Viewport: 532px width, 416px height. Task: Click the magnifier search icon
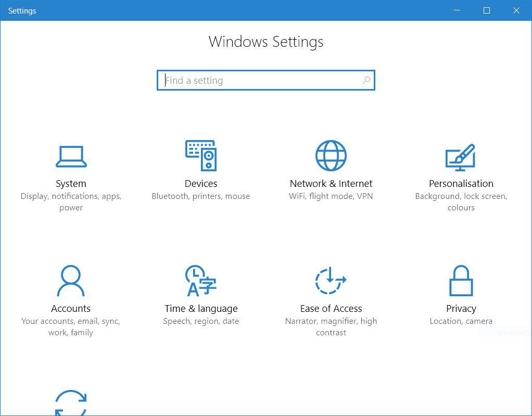pyautogui.click(x=366, y=80)
